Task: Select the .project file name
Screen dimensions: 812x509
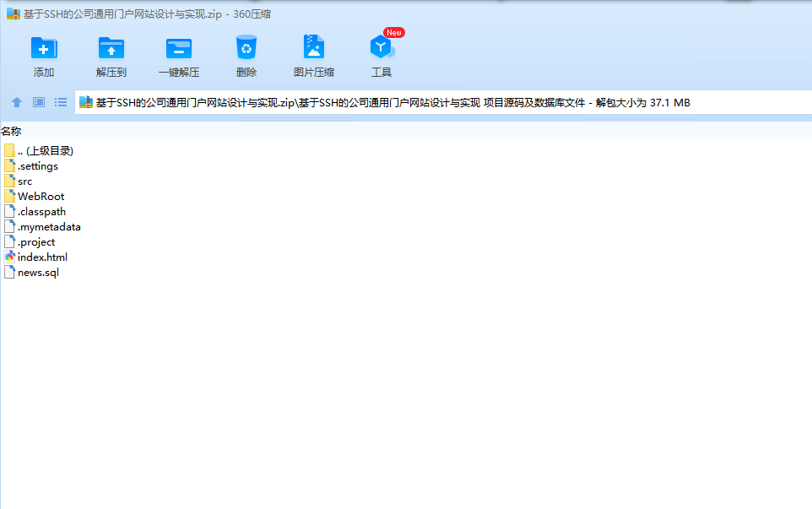Action: point(36,241)
